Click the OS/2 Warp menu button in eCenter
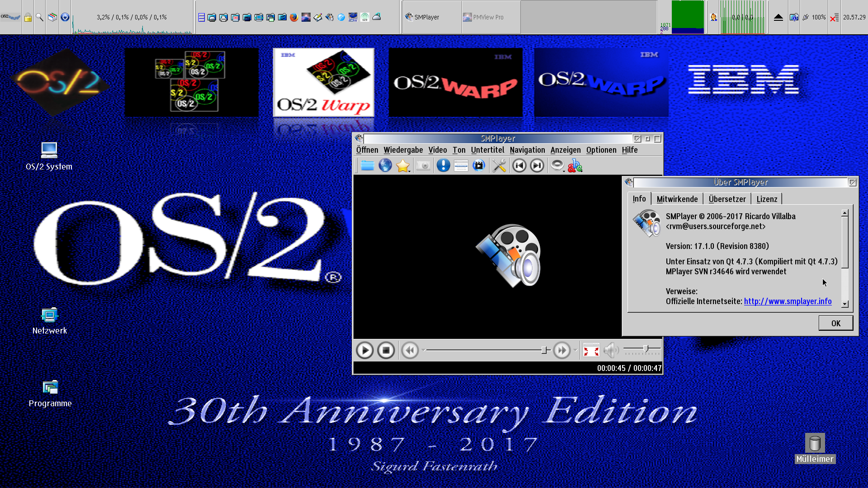The height and width of the screenshot is (488, 868). [x=10, y=17]
